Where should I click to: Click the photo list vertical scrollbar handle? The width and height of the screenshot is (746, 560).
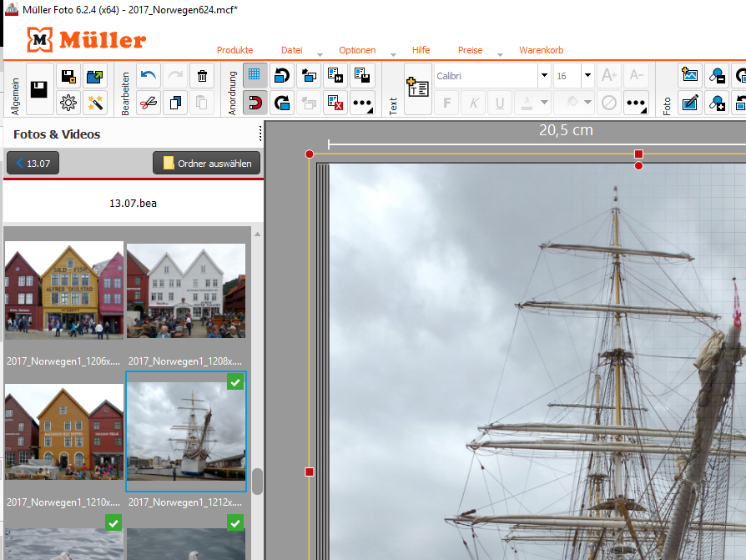[257, 482]
